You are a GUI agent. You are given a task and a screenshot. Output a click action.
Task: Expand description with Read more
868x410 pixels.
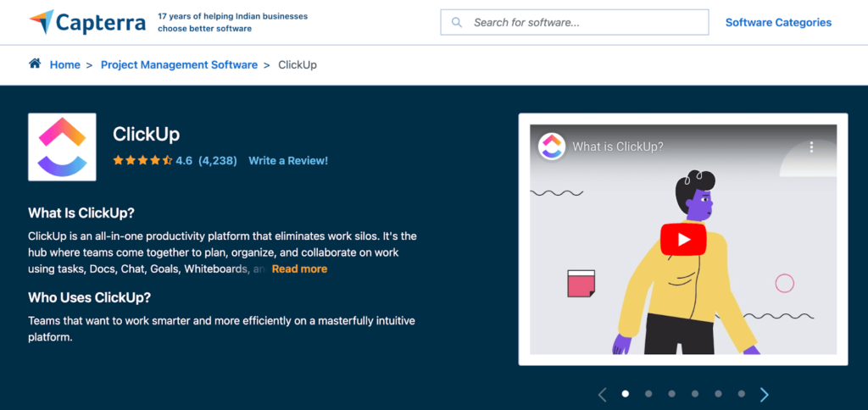tap(299, 269)
